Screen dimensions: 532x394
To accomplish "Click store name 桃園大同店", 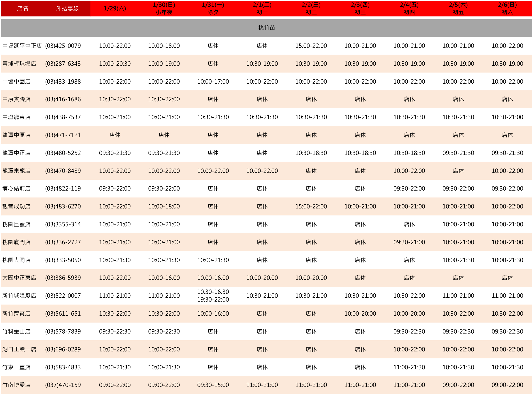I will 17,260.
